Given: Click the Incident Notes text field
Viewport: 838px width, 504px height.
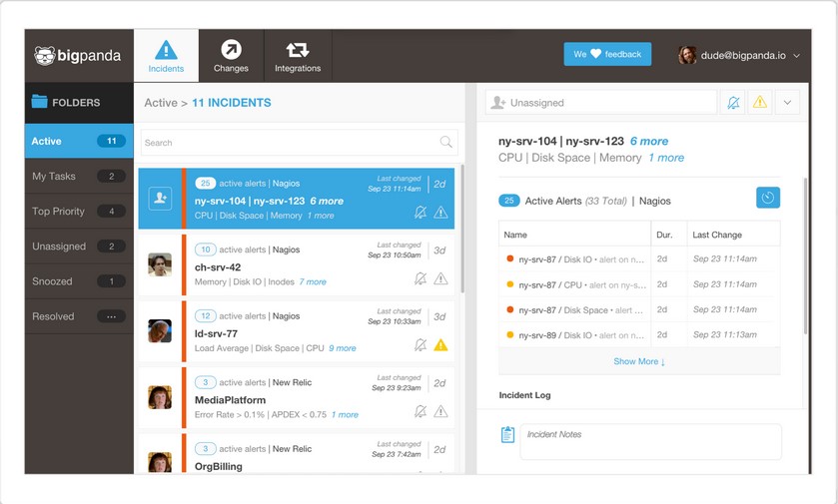Looking at the screenshot, I should coord(650,441).
